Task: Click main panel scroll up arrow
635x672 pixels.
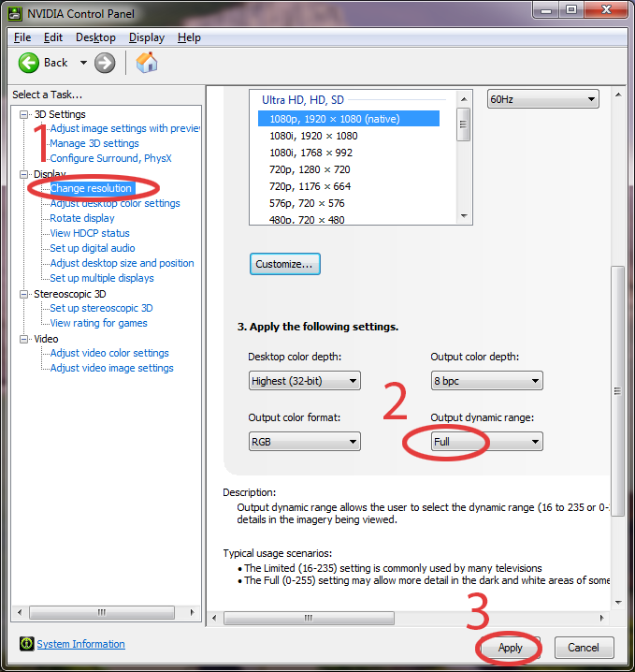Action: pos(618,95)
